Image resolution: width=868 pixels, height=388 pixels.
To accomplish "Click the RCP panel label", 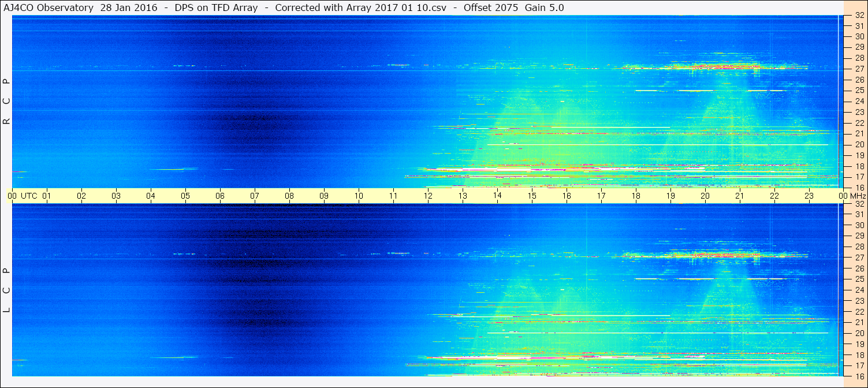I will (6, 101).
